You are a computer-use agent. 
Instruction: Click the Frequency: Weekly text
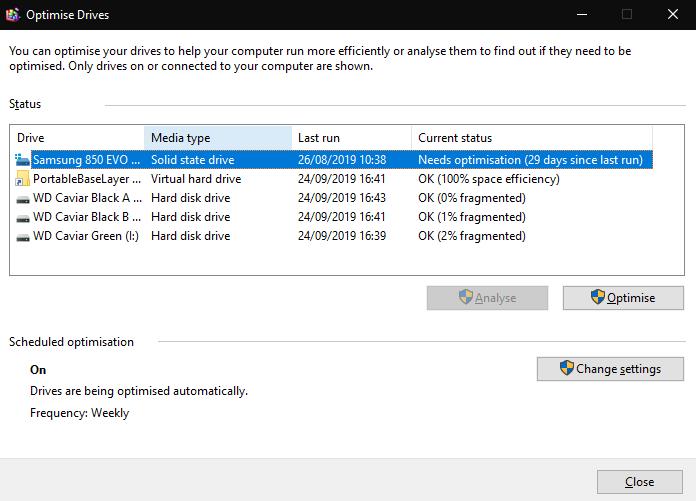pyautogui.click(x=79, y=413)
